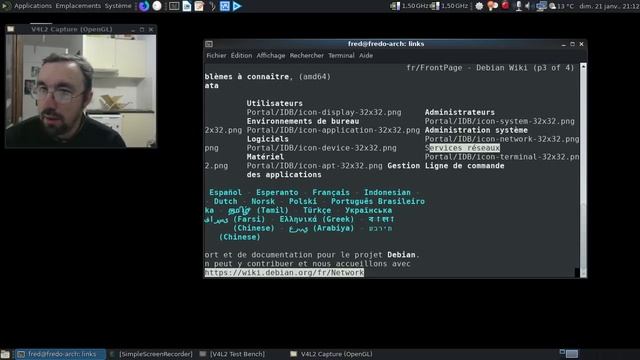Switch to V4L2 Test Bench taskbar button
This screenshot has height=360, width=640.
click(233, 354)
